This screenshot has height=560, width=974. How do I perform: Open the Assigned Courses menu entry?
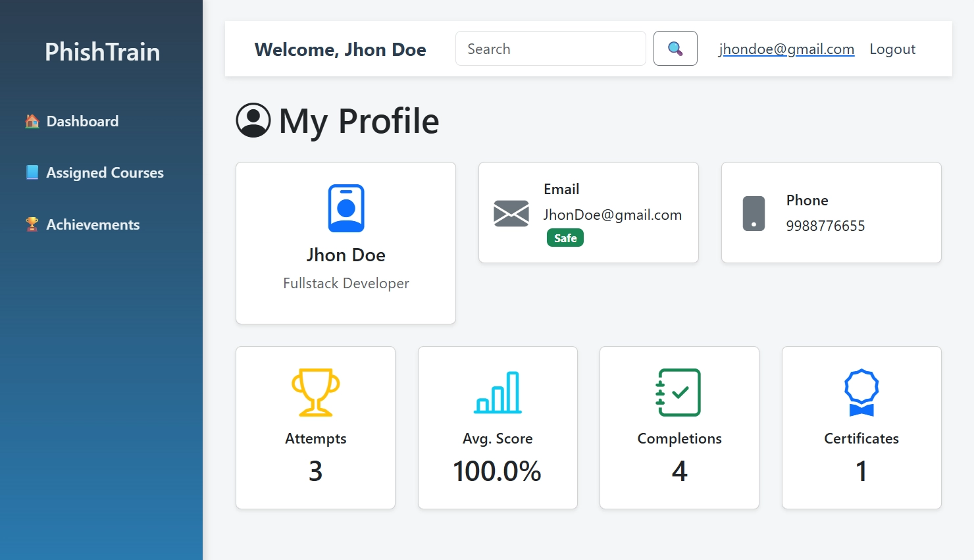[105, 172]
